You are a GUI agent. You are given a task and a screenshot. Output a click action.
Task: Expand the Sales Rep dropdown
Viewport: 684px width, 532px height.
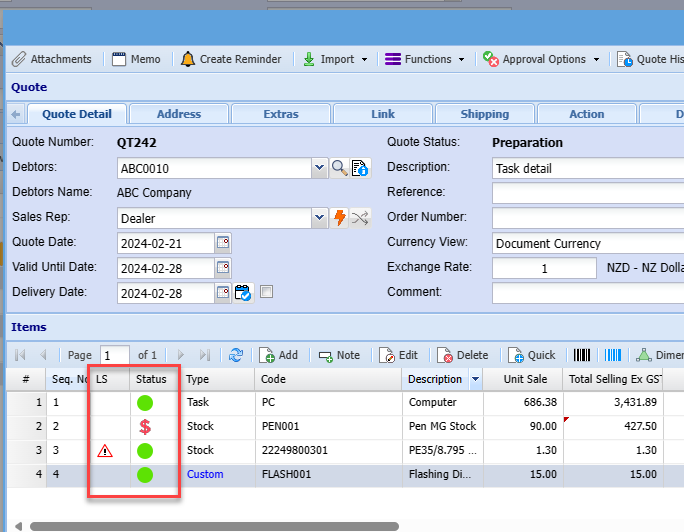319,218
